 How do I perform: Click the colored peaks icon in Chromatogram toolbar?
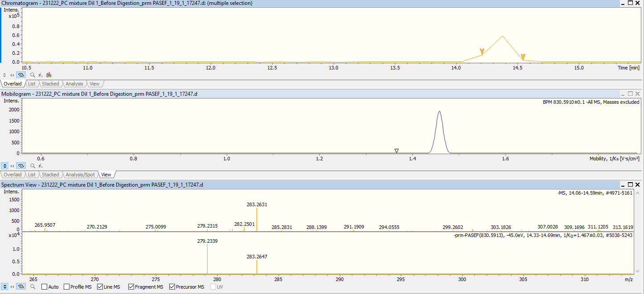coord(49,75)
